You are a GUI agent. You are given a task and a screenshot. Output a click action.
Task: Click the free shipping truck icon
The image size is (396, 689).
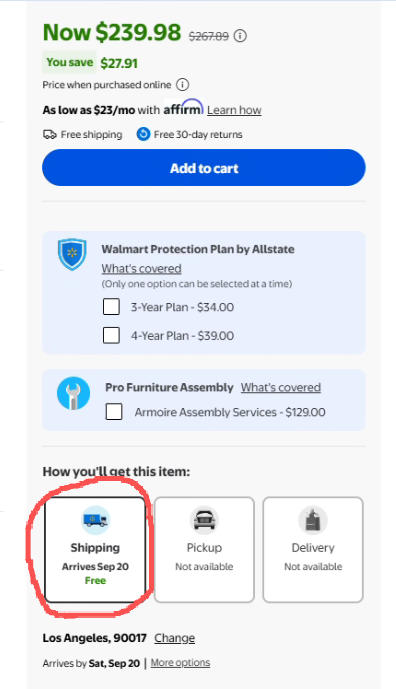(x=50, y=134)
